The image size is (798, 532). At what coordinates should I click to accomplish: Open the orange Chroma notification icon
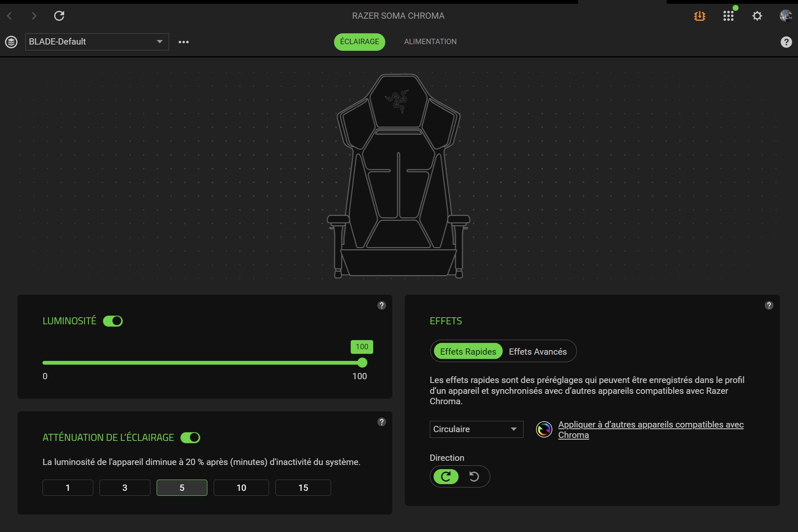[x=700, y=16]
